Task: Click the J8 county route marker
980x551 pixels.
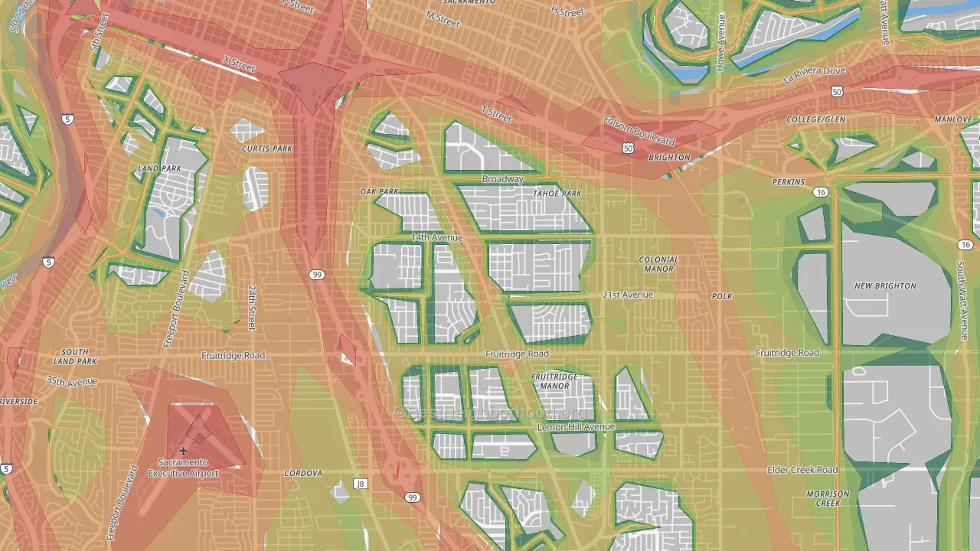Action: (x=360, y=484)
